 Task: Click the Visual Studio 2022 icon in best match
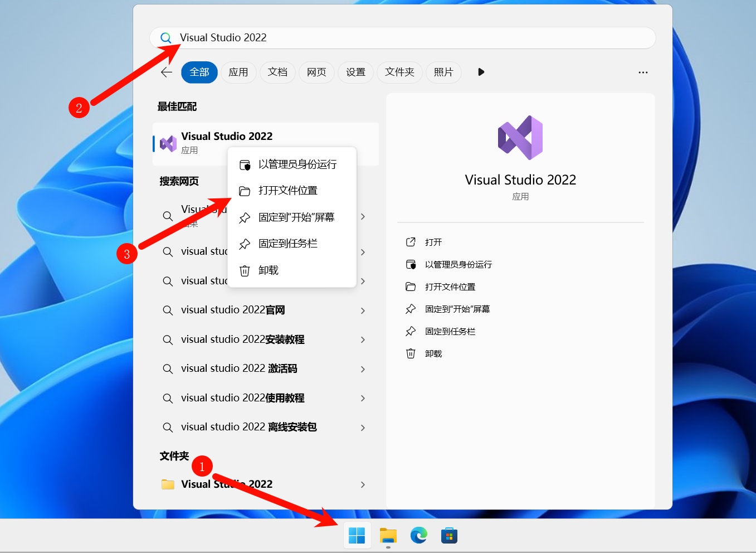[x=168, y=144]
